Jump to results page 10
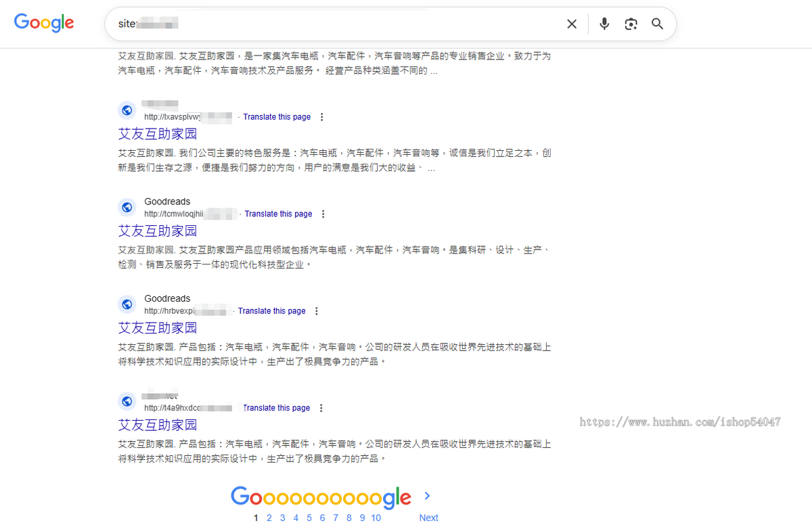The image size is (812, 529). point(376,517)
